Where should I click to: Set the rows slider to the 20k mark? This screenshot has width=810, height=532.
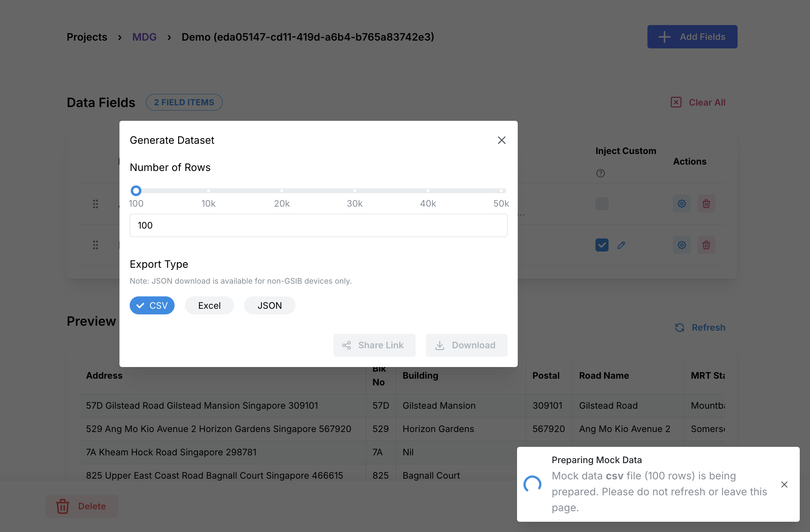pos(282,191)
